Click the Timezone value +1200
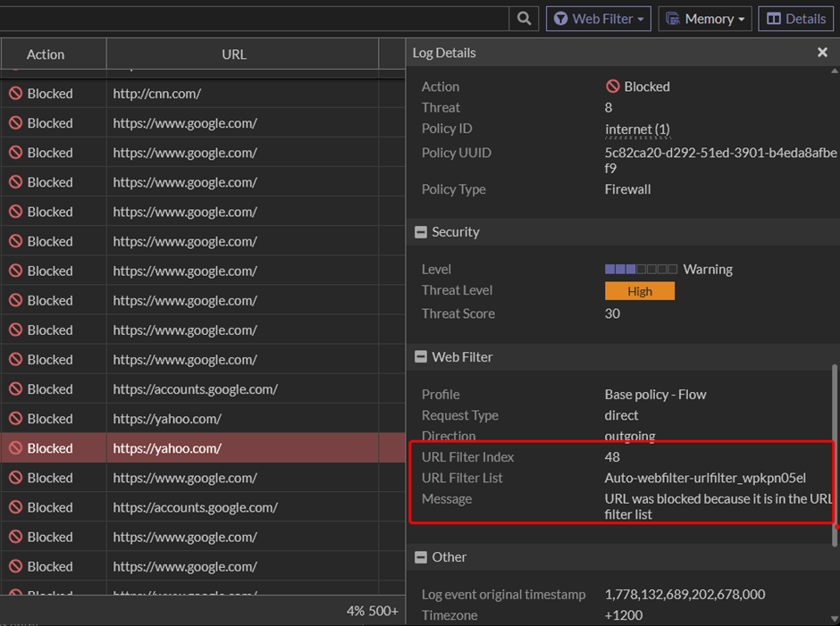 624,614
